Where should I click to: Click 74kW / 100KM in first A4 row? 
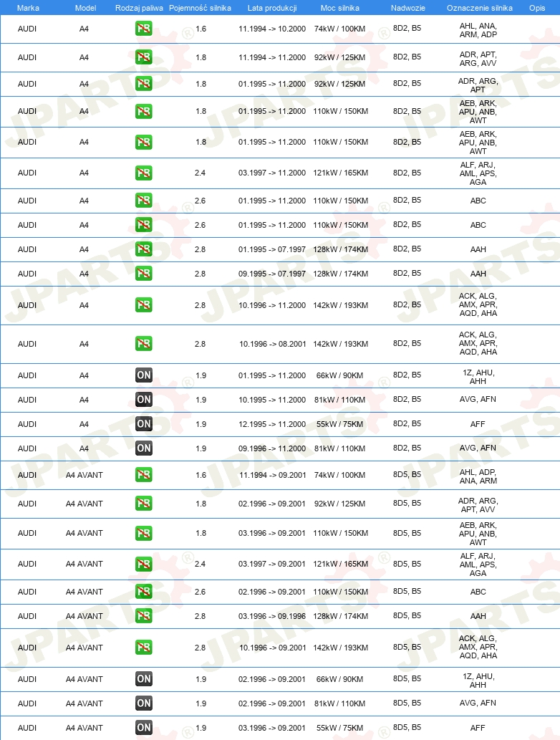point(339,29)
